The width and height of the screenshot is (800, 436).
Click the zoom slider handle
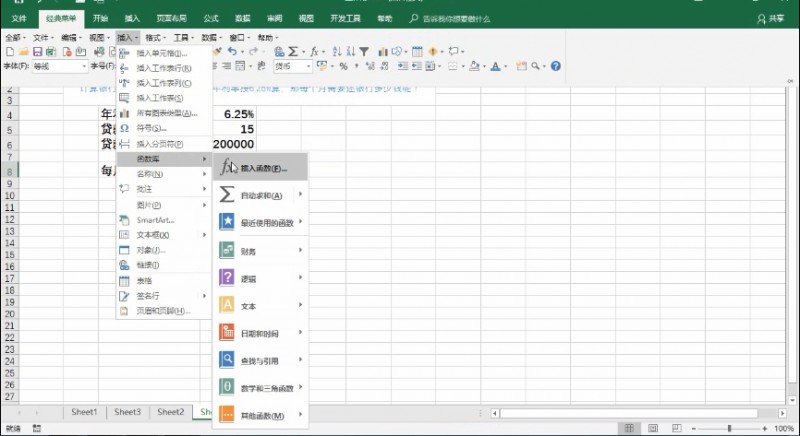729,428
